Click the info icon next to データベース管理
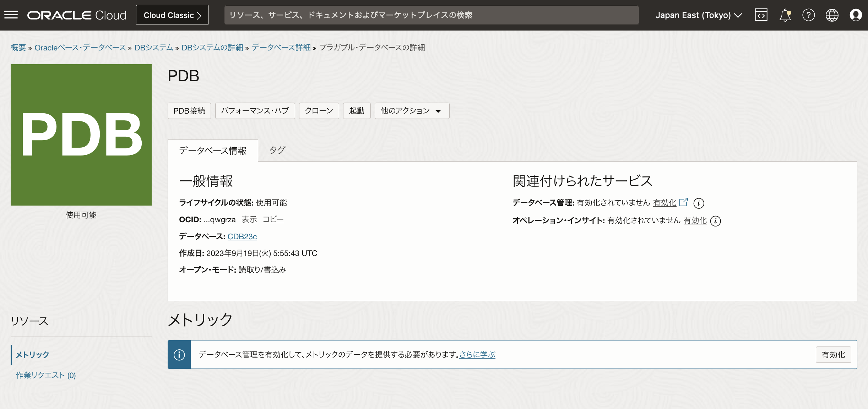 pyautogui.click(x=699, y=203)
